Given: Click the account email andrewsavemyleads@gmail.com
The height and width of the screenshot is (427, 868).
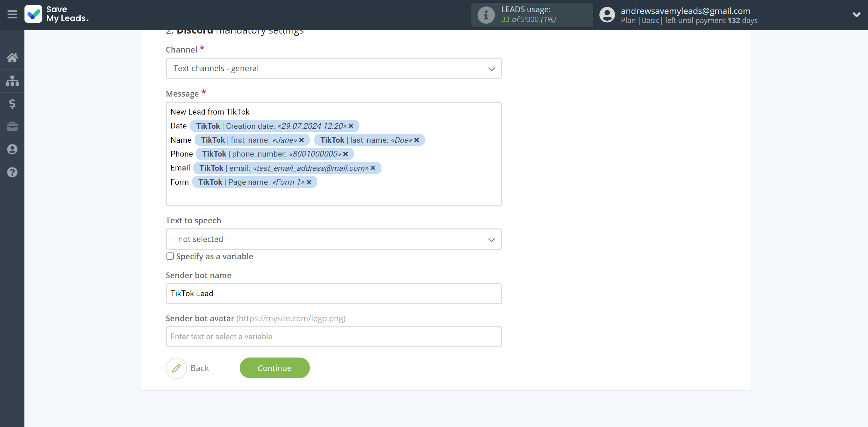Looking at the screenshot, I should [686, 11].
